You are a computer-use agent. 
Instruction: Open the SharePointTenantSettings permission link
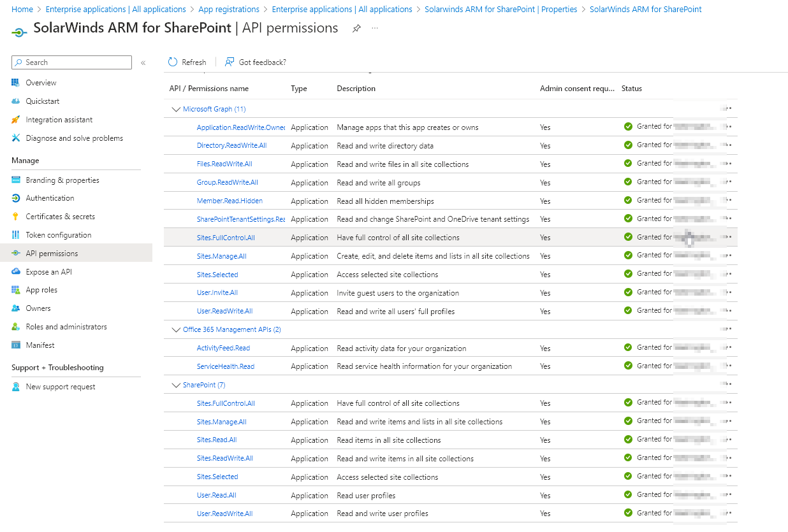point(241,219)
